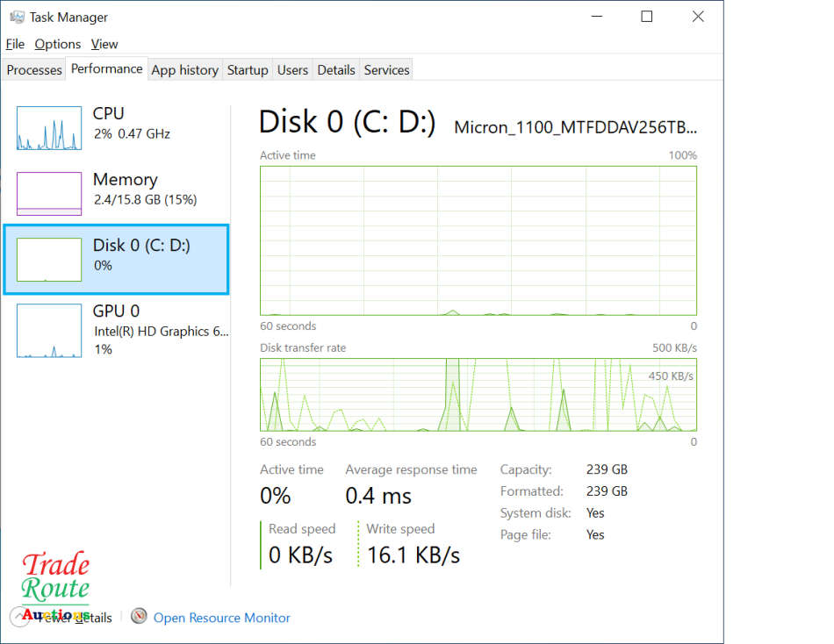
Task: Click the Resource Monitor icon
Action: click(x=139, y=617)
